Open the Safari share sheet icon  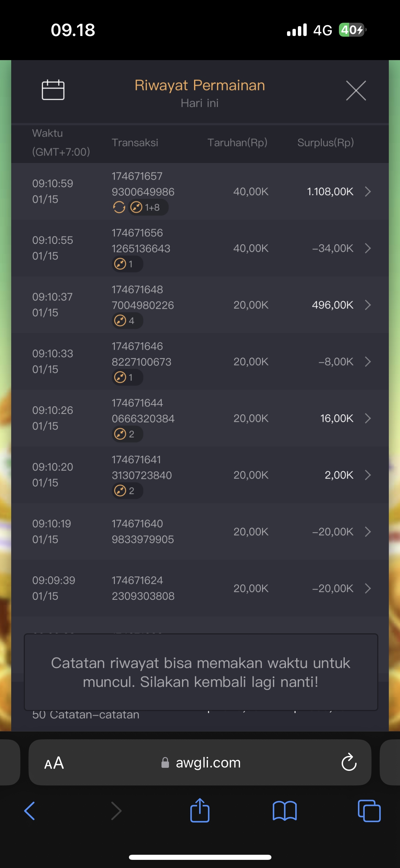(x=200, y=810)
